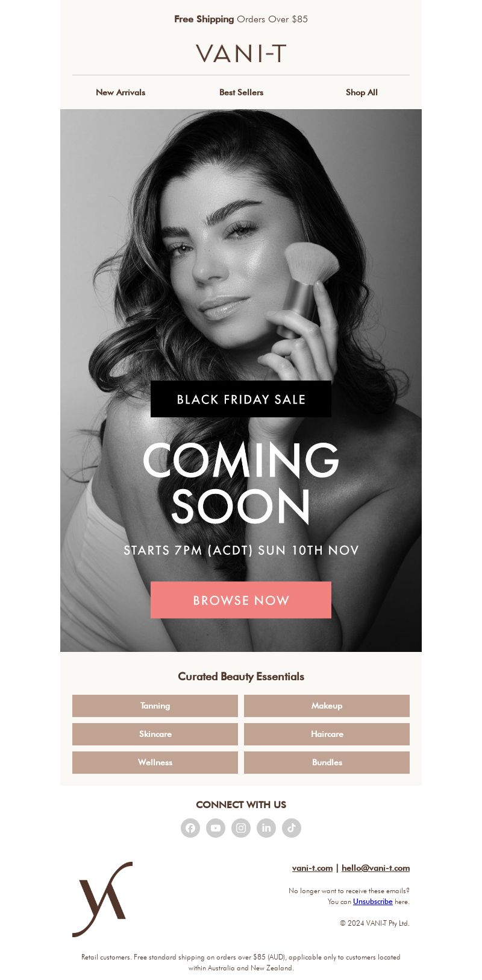The width and height of the screenshot is (482, 980).
Task: Click the pink Browse Now button
Action: point(241,600)
